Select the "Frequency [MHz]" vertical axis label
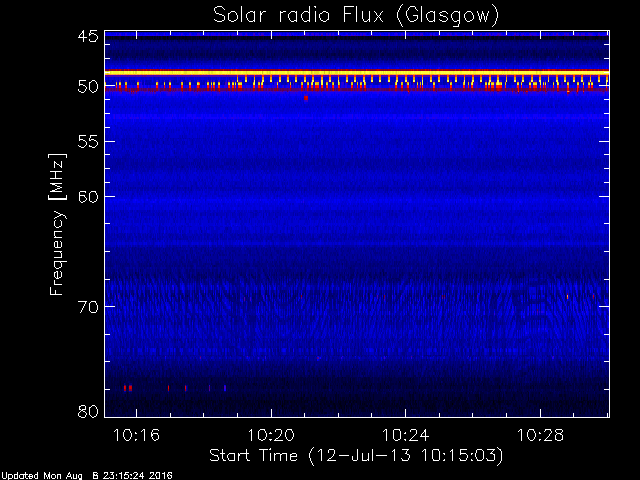 pyautogui.click(x=57, y=224)
